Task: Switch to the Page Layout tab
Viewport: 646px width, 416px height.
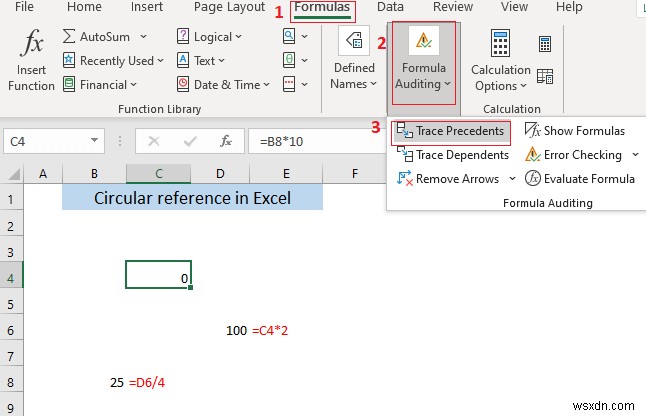Action: 229,7
